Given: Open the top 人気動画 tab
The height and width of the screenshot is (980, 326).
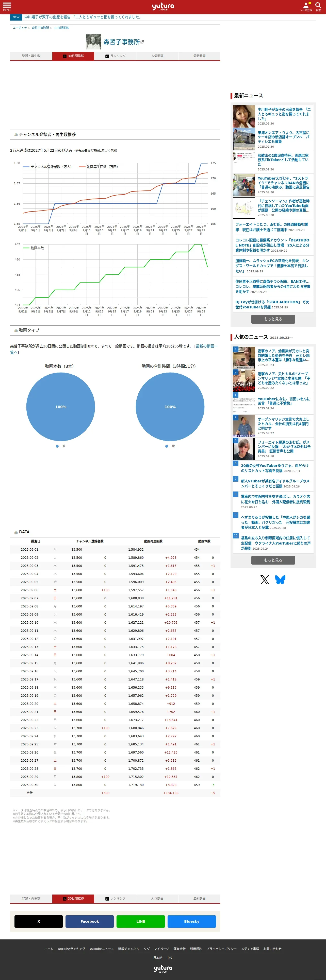Looking at the screenshot, I should pyautogui.click(x=157, y=56).
